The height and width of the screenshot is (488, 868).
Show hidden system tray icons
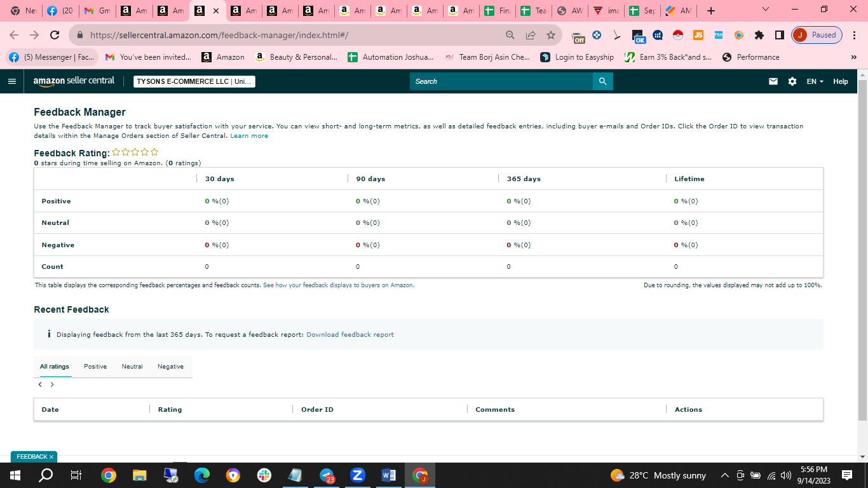tap(724, 475)
